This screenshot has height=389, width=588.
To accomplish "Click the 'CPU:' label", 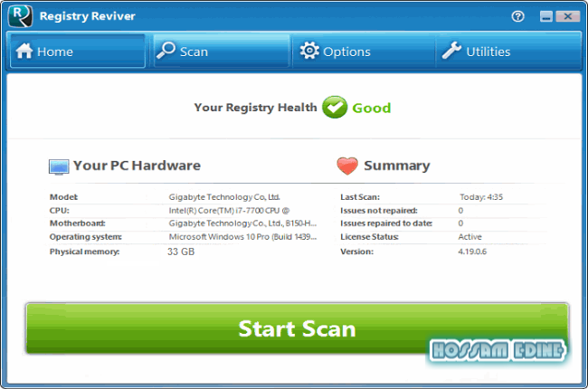I will pyautogui.click(x=59, y=211).
